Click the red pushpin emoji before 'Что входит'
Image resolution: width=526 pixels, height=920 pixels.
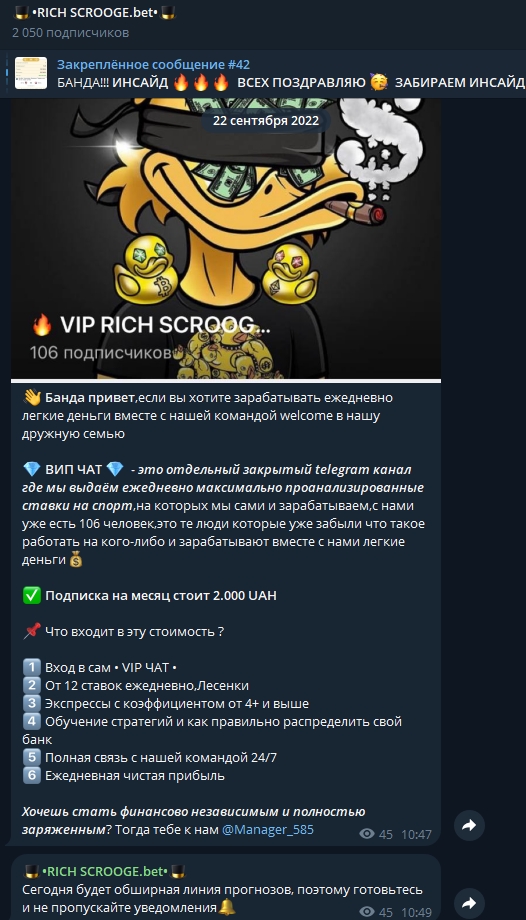[31, 631]
